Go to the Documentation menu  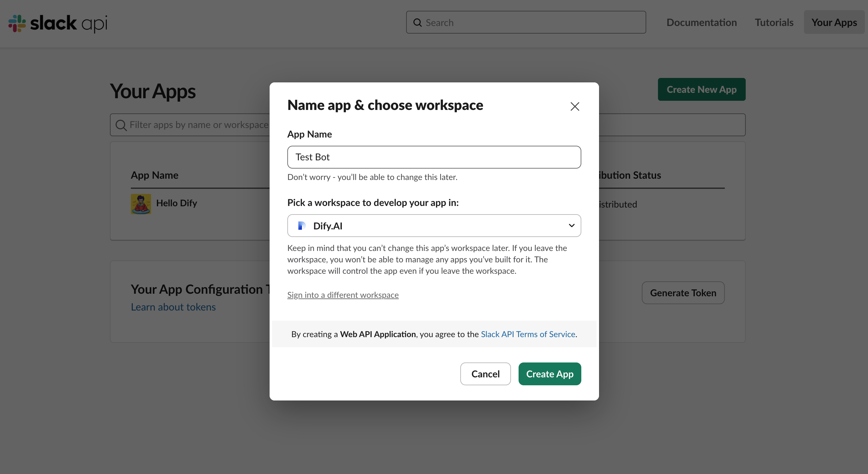(x=701, y=22)
